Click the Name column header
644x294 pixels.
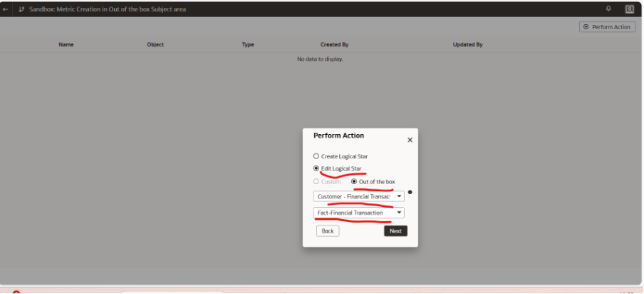pos(66,44)
